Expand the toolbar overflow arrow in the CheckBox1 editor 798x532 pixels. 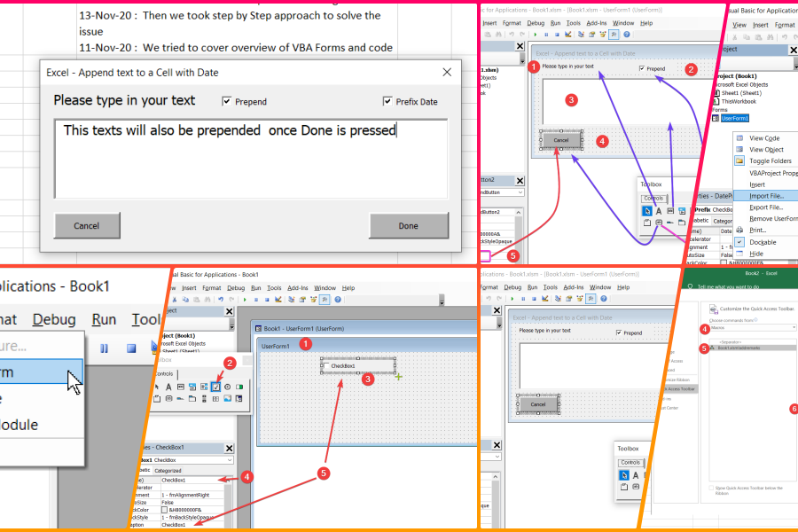[442, 301]
